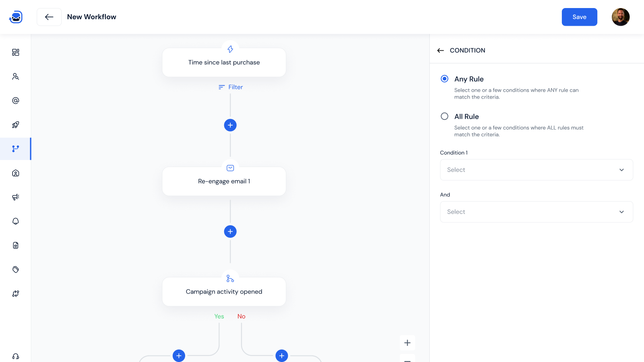The width and height of the screenshot is (644, 362).
Task: Click the CONDITION panel heading
Action: click(x=467, y=50)
